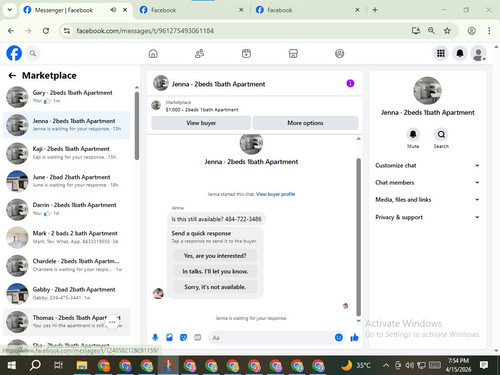Click the Facebook logo icon
The image size is (500, 375).
(14, 53)
